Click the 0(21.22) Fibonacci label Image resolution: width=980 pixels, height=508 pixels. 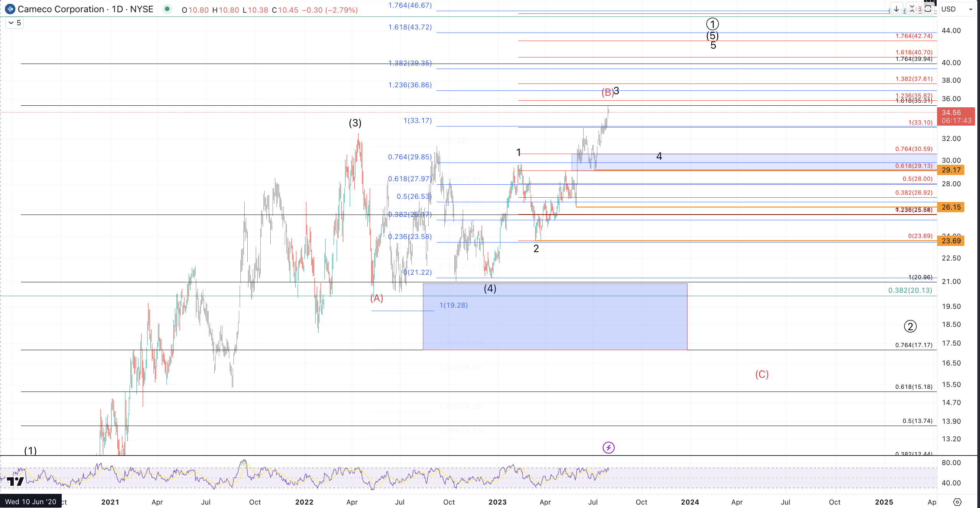click(418, 272)
